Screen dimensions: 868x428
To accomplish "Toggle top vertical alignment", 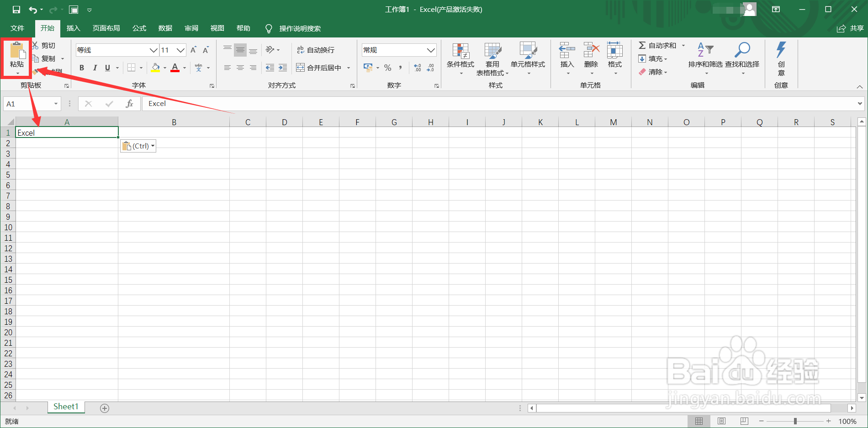I will (x=227, y=50).
